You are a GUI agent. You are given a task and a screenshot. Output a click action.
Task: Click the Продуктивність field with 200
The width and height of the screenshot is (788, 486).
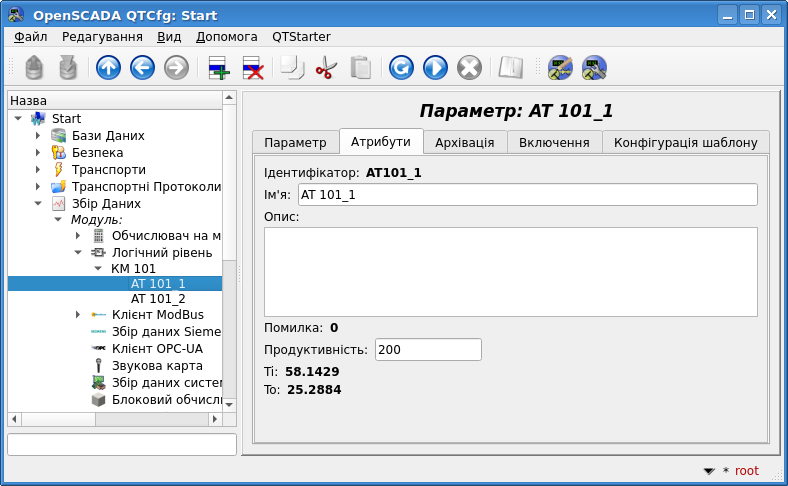[x=428, y=350]
